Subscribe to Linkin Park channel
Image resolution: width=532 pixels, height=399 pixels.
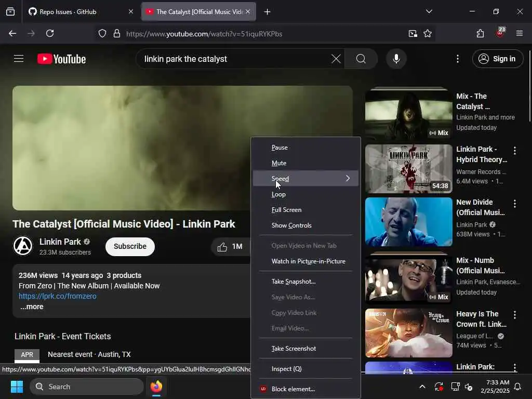click(130, 246)
